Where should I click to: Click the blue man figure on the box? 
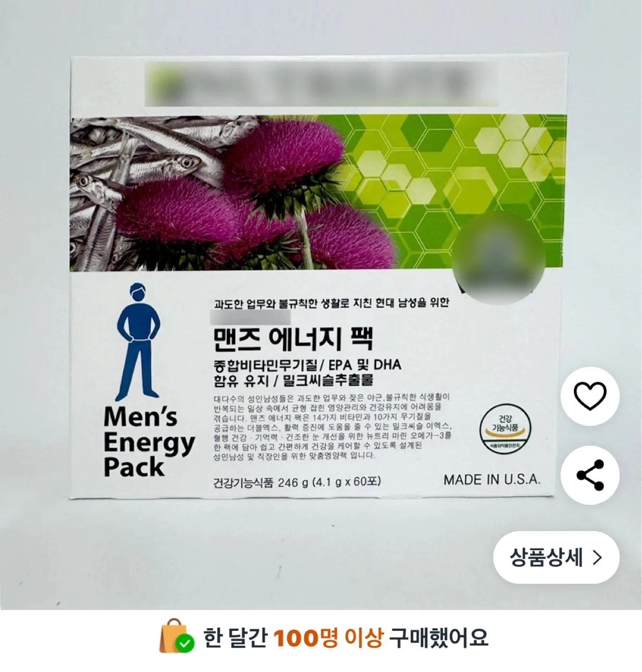[138, 341]
